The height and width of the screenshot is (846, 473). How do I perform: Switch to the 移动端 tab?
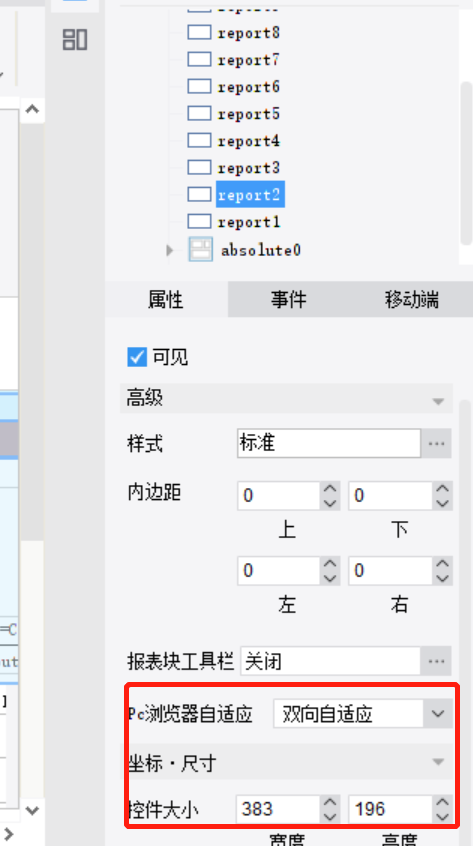coord(412,299)
